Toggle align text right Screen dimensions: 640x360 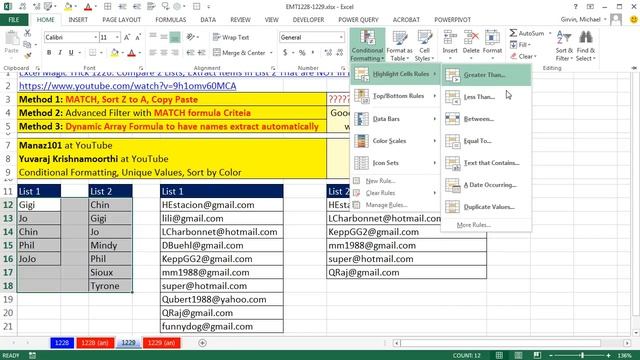coord(175,53)
